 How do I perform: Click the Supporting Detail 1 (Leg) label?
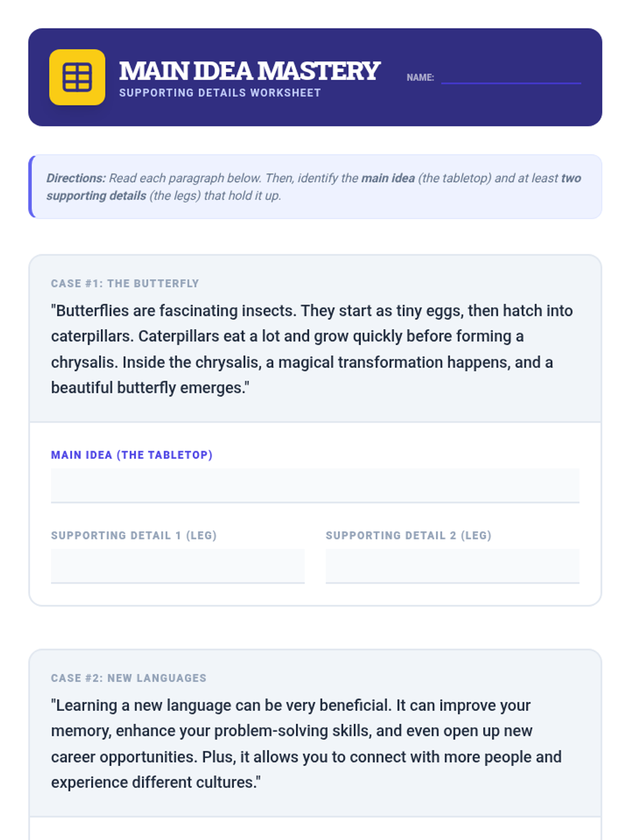133,535
